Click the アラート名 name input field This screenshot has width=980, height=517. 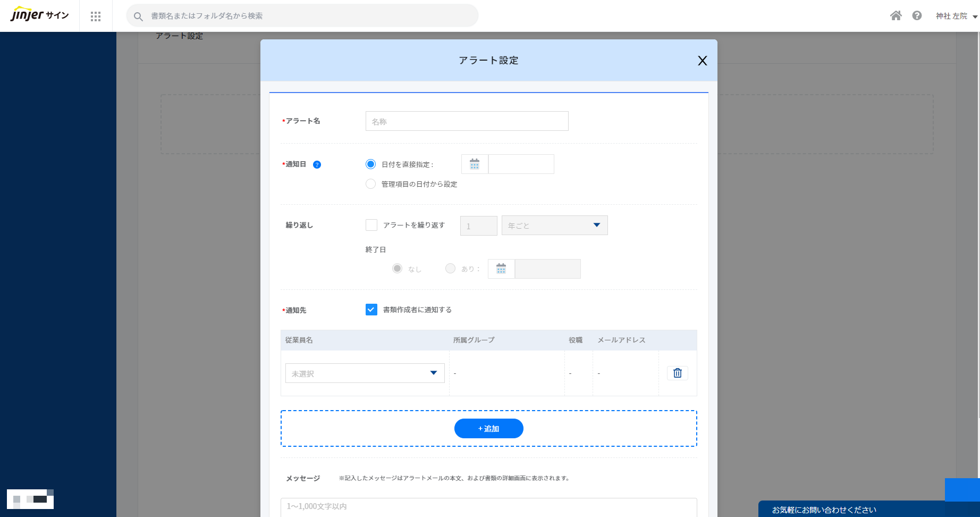[467, 121]
